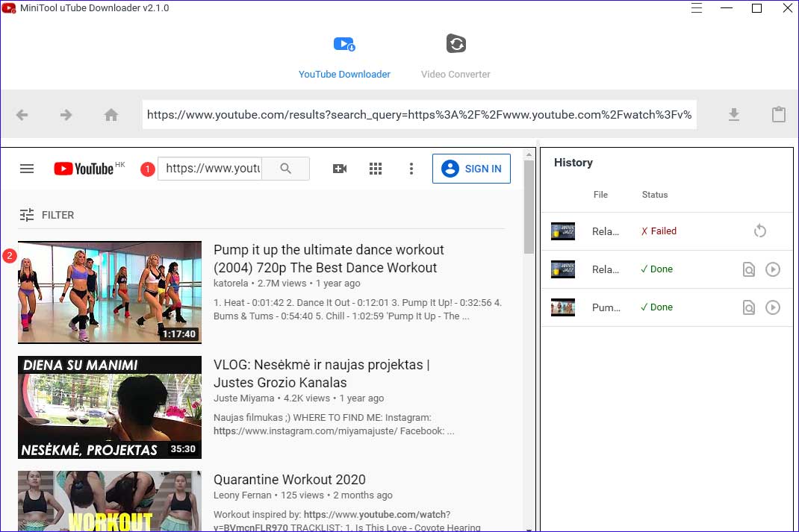This screenshot has width=799, height=532.
Task: Open the Quarantine Workout 2020 thumbnail
Action: click(110, 501)
